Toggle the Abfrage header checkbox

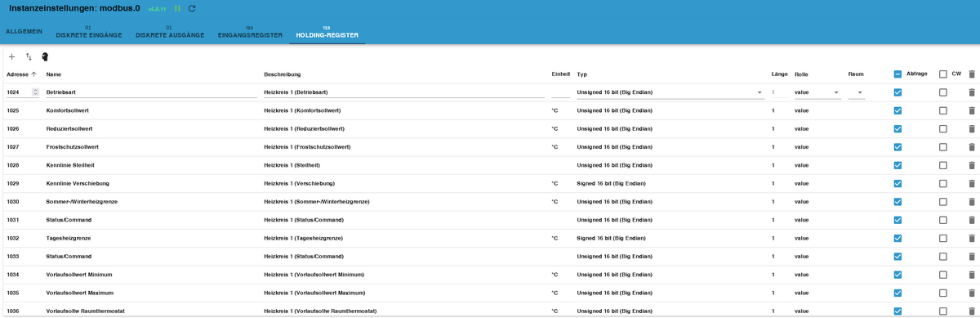(898, 74)
